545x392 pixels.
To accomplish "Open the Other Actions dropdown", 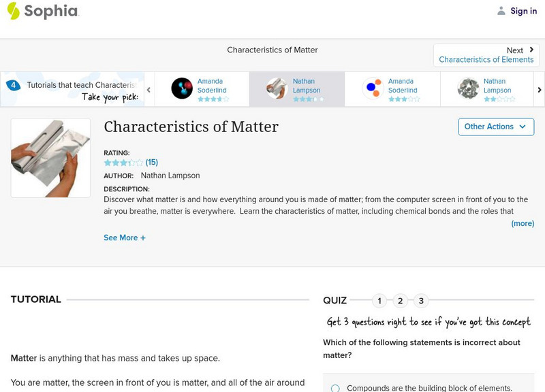I will [495, 127].
